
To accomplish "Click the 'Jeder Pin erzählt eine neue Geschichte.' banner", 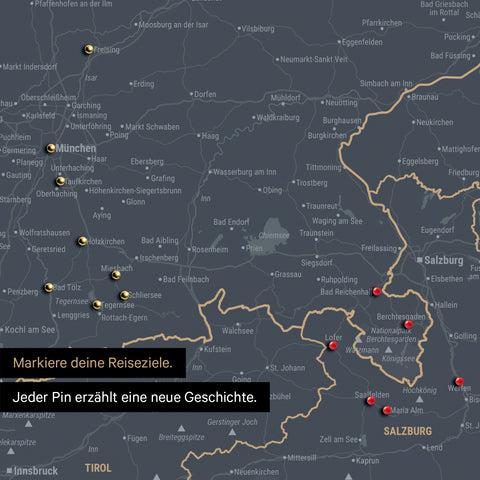I will click(x=135, y=397).
